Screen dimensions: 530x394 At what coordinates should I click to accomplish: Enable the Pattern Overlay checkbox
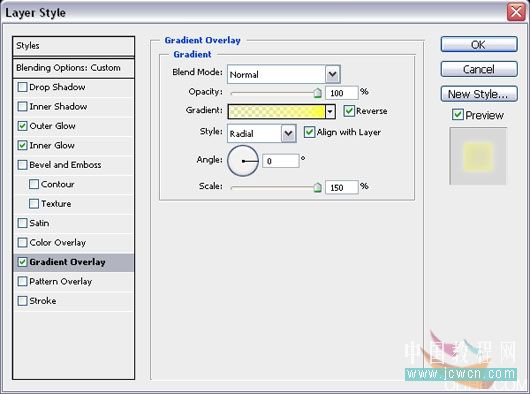22,281
